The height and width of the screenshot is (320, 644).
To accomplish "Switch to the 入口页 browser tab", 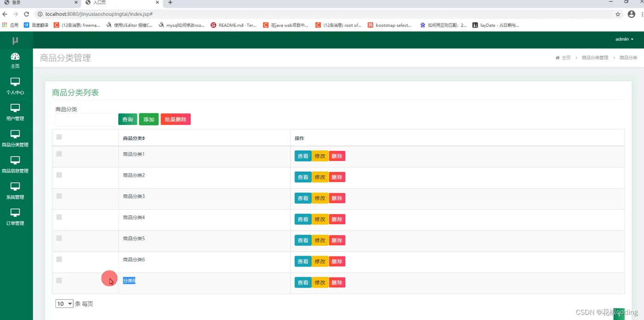I will click(122, 3).
